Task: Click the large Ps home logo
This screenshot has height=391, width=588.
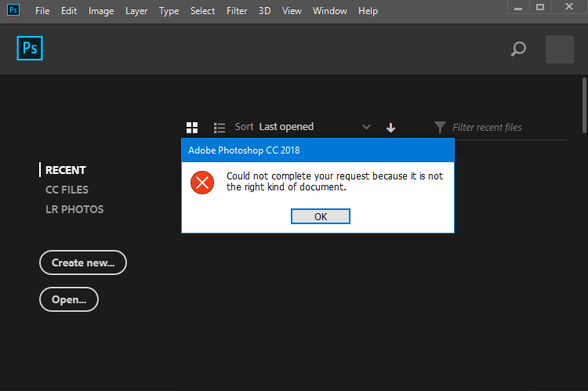Action: (30, 48)
